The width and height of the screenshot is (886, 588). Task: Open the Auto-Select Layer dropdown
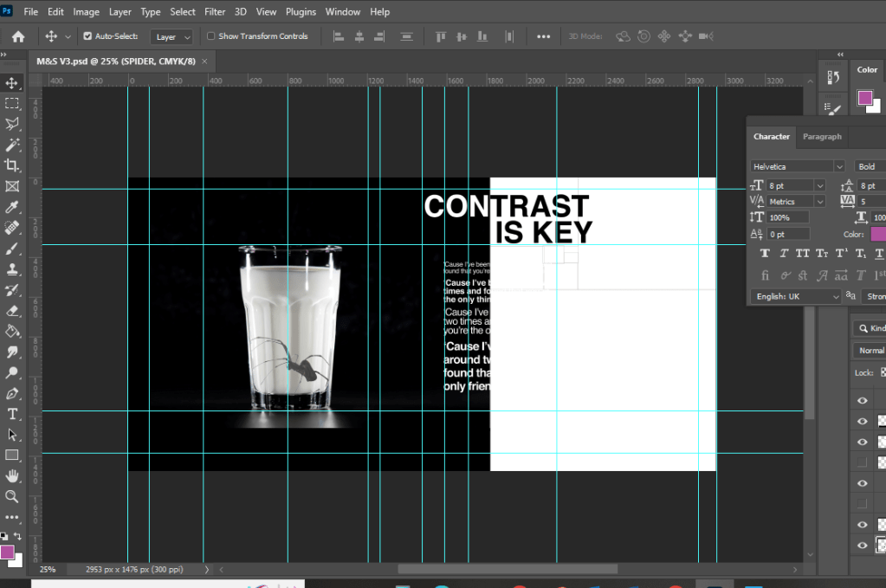pyautogui.click(x=171, y=37)
